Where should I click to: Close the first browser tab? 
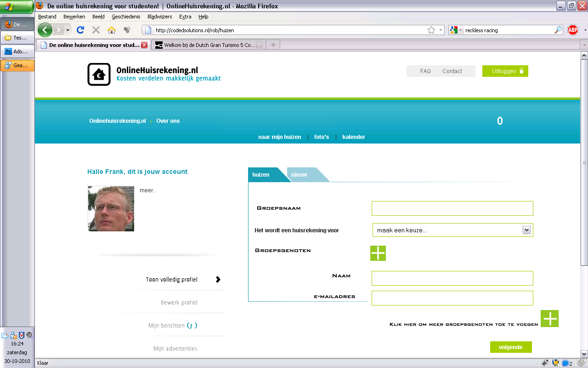click(144, 45)
